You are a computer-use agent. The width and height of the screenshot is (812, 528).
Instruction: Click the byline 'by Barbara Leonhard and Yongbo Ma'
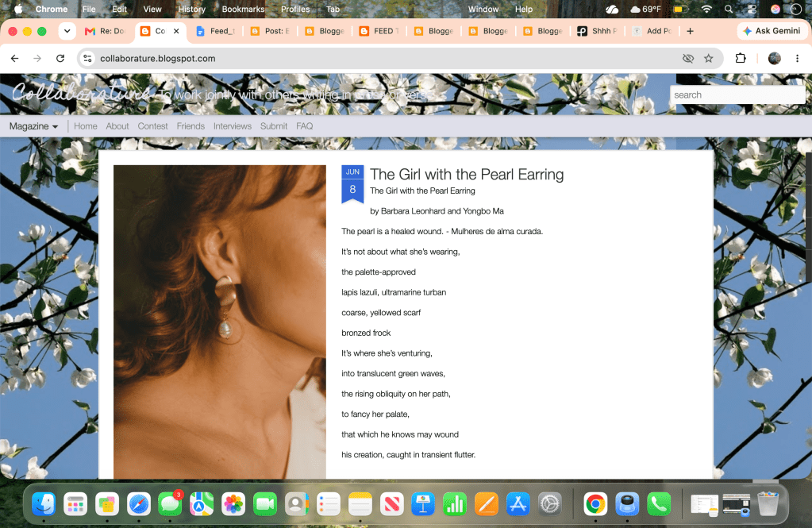coord(437,211)
